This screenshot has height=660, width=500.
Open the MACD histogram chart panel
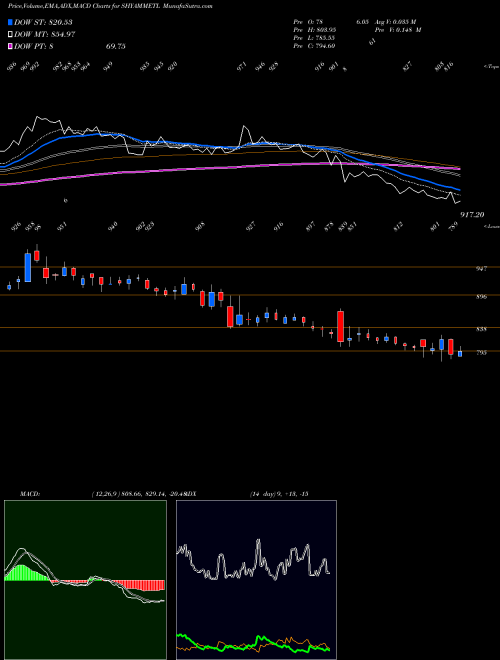tap(85, 580)
